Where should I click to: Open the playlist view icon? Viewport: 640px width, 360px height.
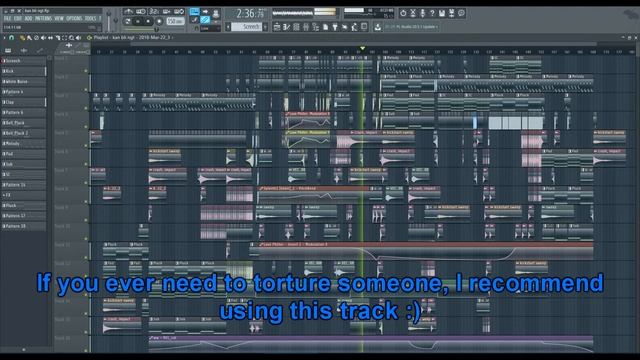277,27
